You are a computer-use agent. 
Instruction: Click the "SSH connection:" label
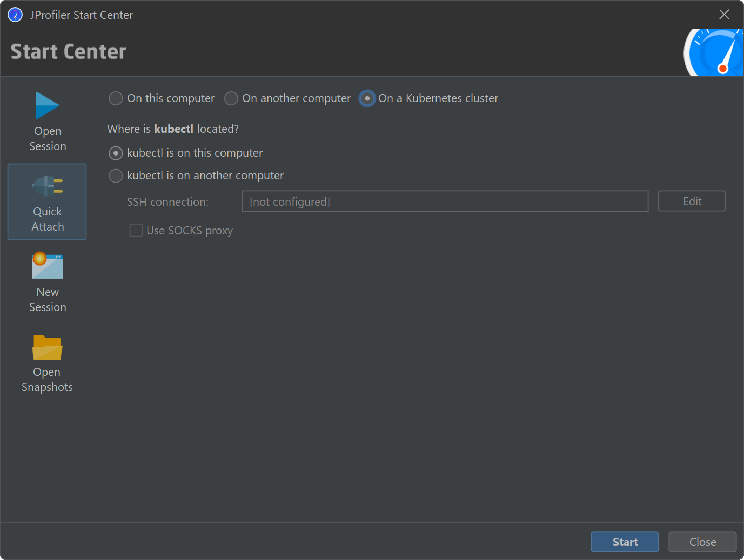point(167,202)
